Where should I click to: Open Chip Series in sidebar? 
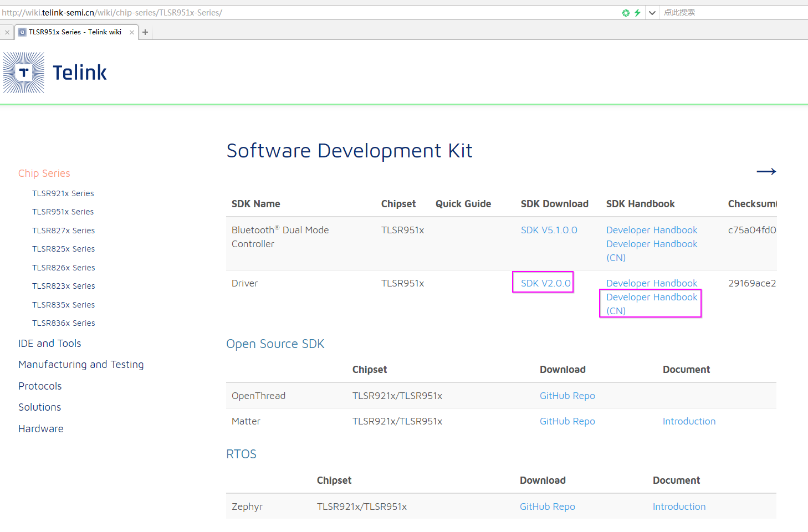tap(44, 173)
